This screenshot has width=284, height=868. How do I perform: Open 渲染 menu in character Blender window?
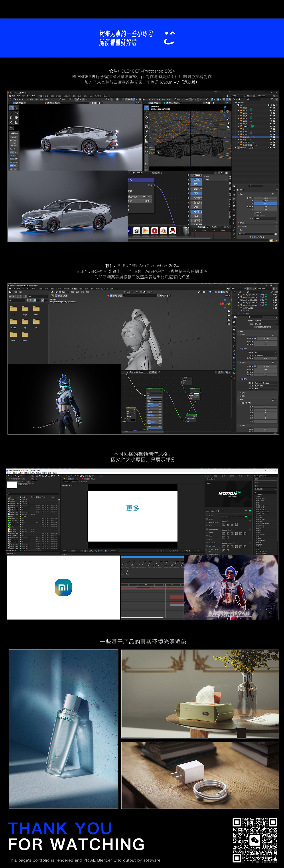point(24,288)
